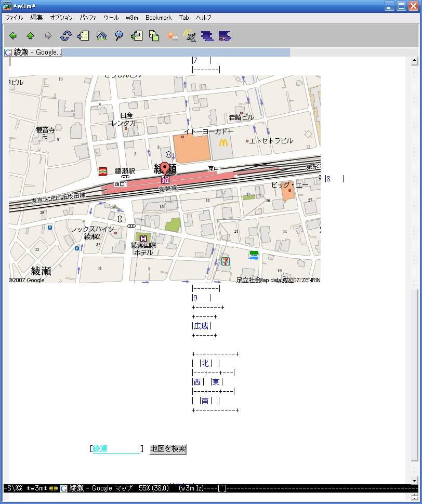Open the Tab menu

click(x=184, y=18)
